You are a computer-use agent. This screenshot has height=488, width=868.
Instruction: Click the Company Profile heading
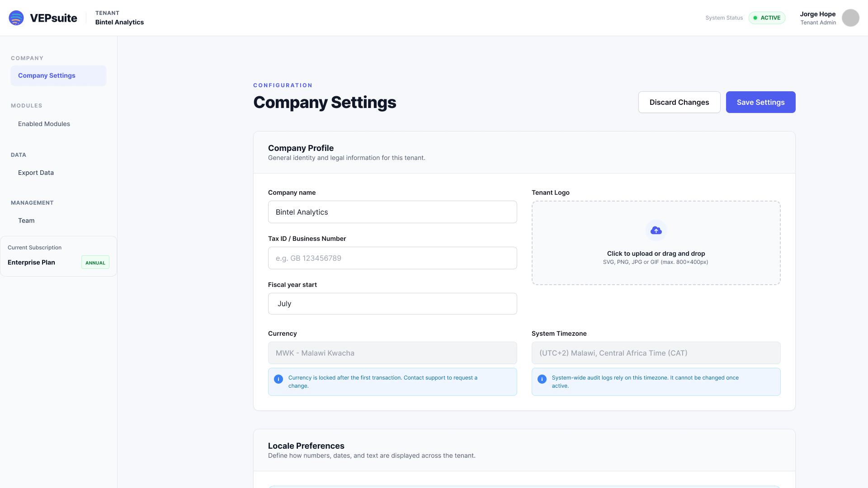(x=301, y=148)
